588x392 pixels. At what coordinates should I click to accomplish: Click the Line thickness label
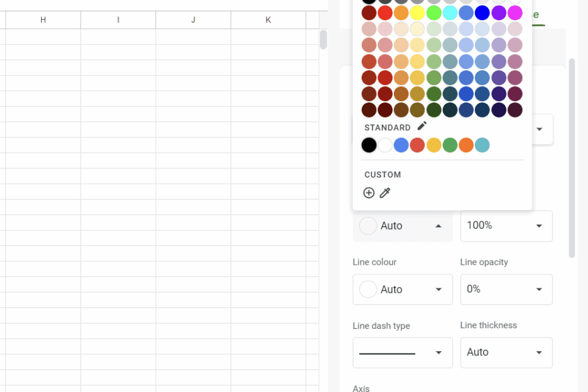pos(488,325)
